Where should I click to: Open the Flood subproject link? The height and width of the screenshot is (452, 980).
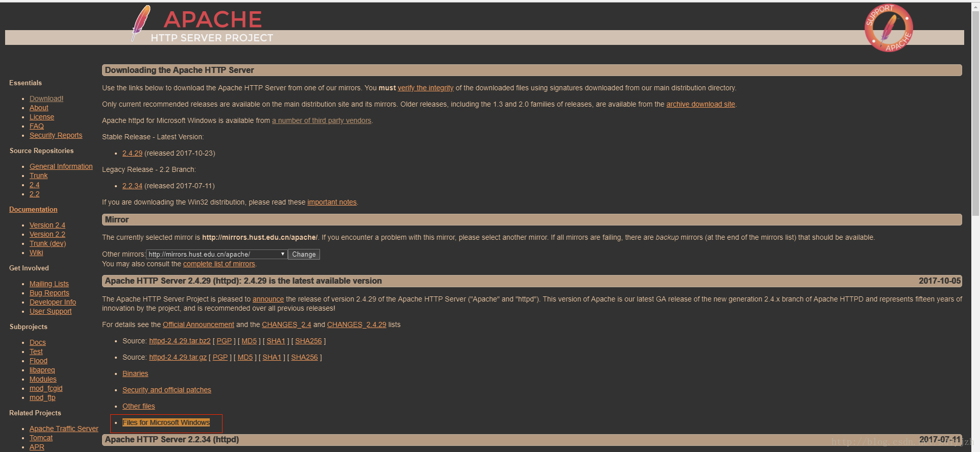point(38,361)
